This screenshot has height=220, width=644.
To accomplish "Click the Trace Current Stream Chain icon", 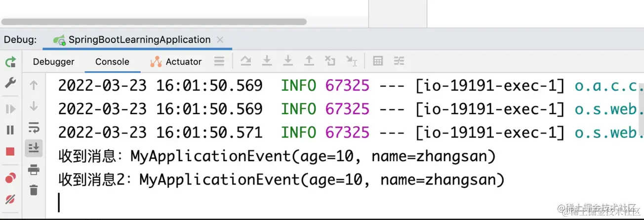I will (x=399, y=61).
